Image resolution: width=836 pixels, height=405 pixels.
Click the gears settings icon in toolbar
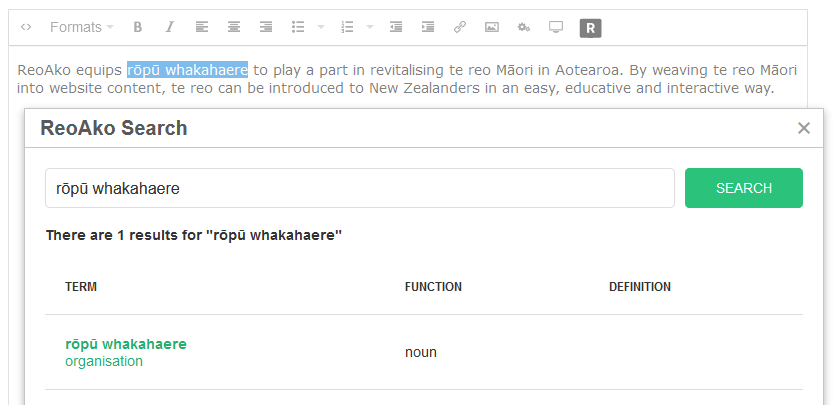tap(524, 27)
